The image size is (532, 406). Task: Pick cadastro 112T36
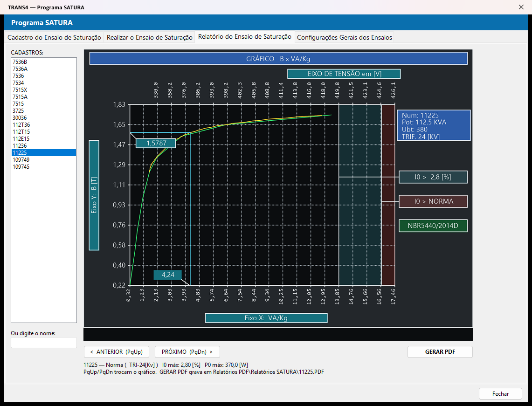pyautogui.click(x=44, y=125)
